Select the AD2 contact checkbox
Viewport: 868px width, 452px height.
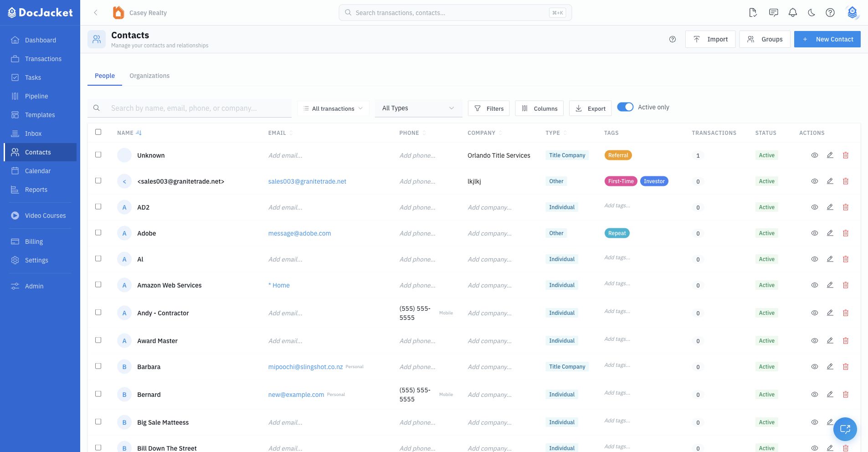click(98, 207)
